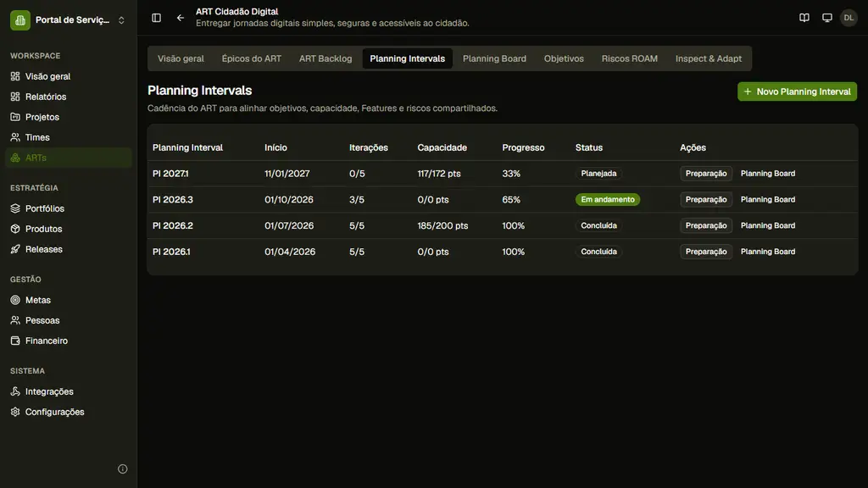
Task: Open the Riscos ROAM tab
Action: [x=630, y=58]
